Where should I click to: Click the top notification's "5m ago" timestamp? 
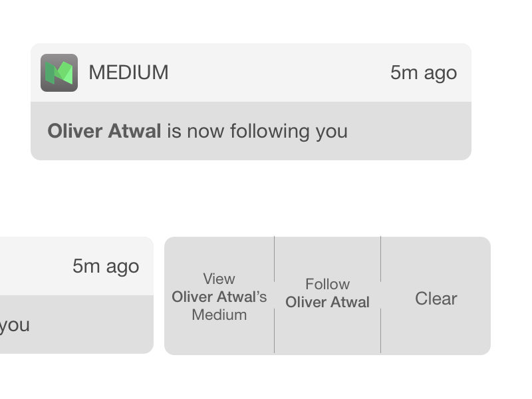coord(423,72)
